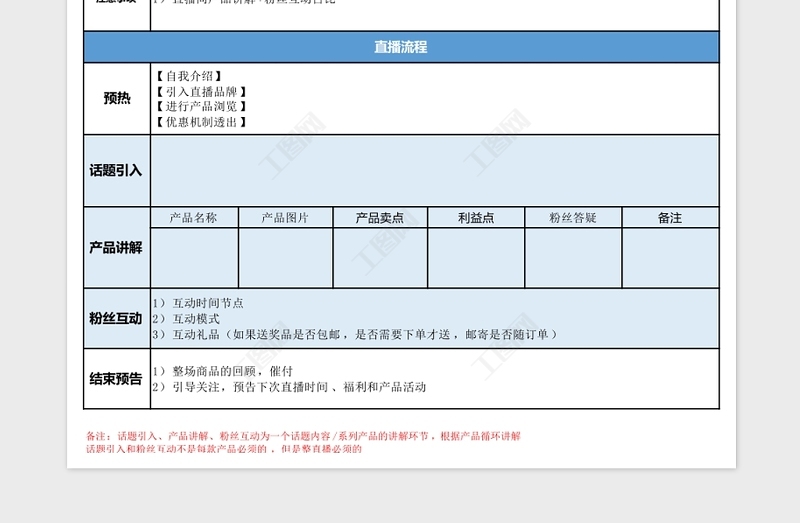Select the 利益点 column header
Viewport: 800px width, 523px height.
pyautogui.click(x=476, y=218)
